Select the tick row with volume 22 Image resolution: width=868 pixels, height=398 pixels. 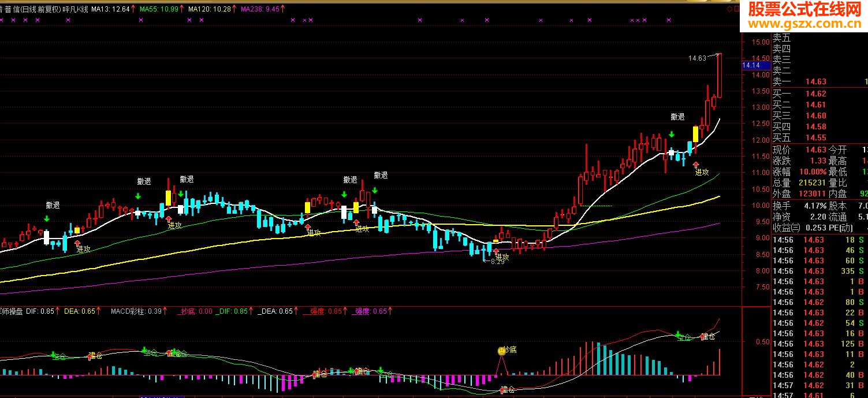pos(820,313)
